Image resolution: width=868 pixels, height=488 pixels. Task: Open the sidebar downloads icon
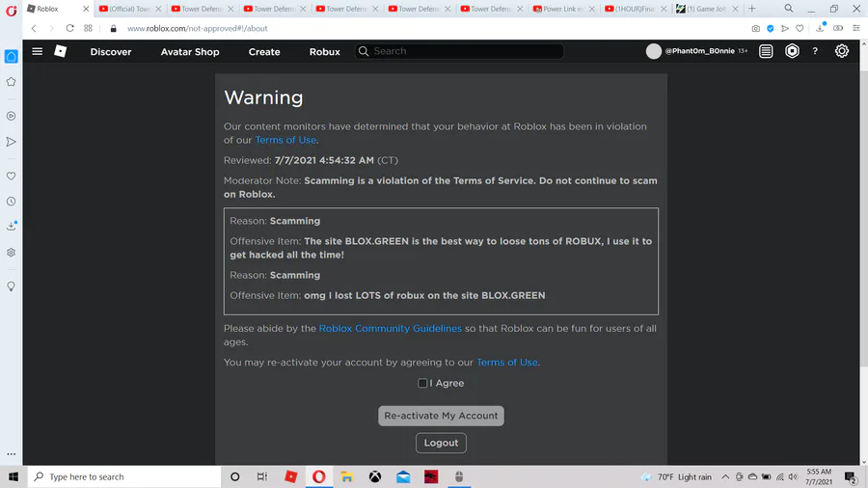point(11,226)
